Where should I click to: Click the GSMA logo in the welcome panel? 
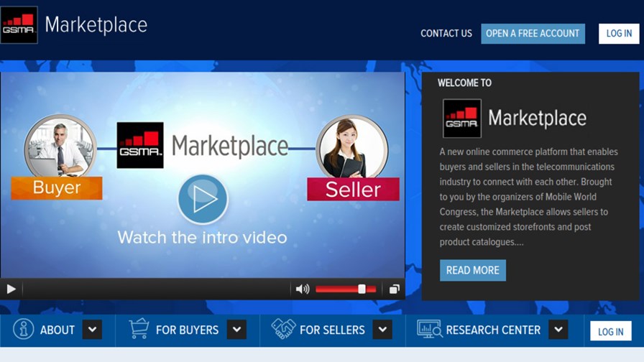click(462, 119)
